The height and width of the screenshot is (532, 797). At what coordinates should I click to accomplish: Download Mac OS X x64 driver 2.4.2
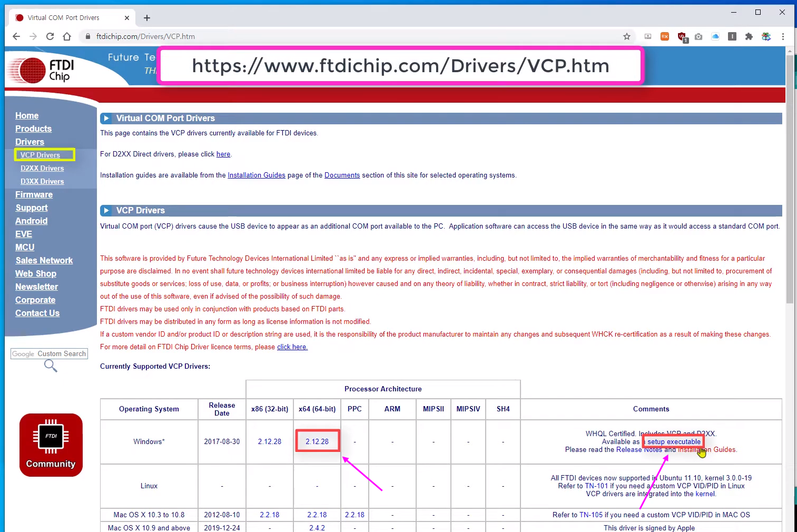pyautogui.click(x=317, y=528)
